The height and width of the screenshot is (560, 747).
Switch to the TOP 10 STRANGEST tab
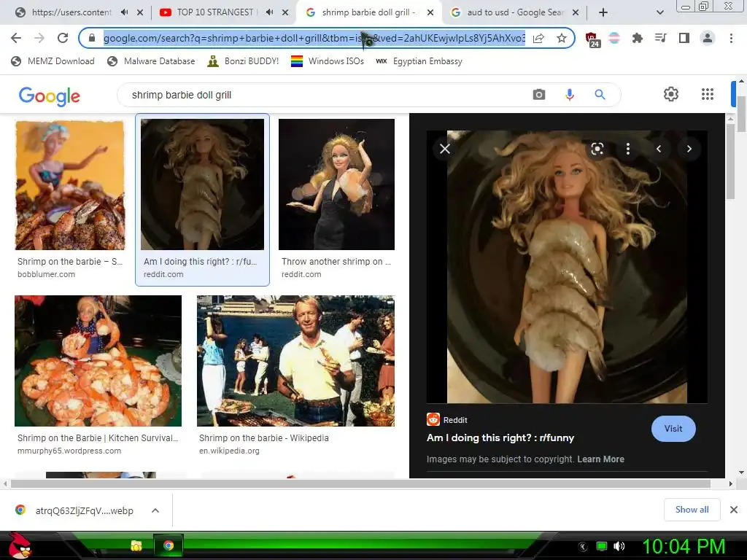click(x=214, y=12)
